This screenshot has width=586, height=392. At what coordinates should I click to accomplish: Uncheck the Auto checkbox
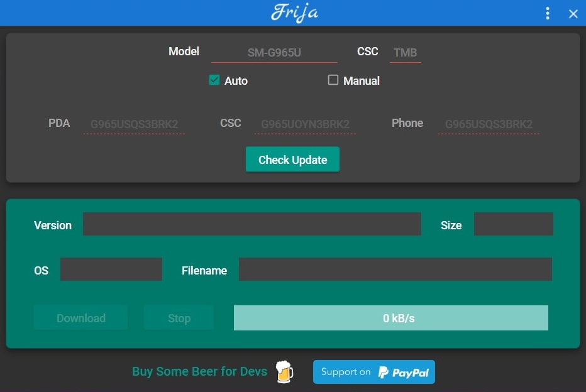tap(214, 80)
